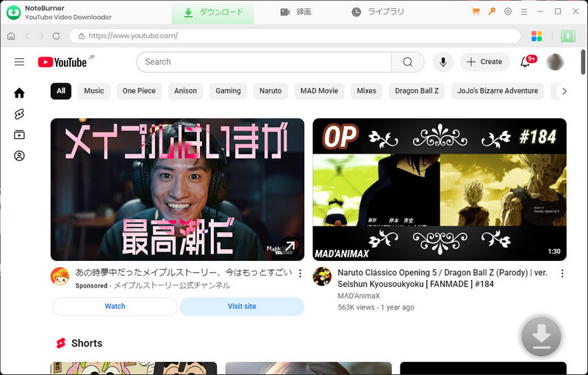The height and width of the screenshot is (375, 588).
Task: Open the Naruto OP #184 thumbnail
Action: tap(440, 190)
